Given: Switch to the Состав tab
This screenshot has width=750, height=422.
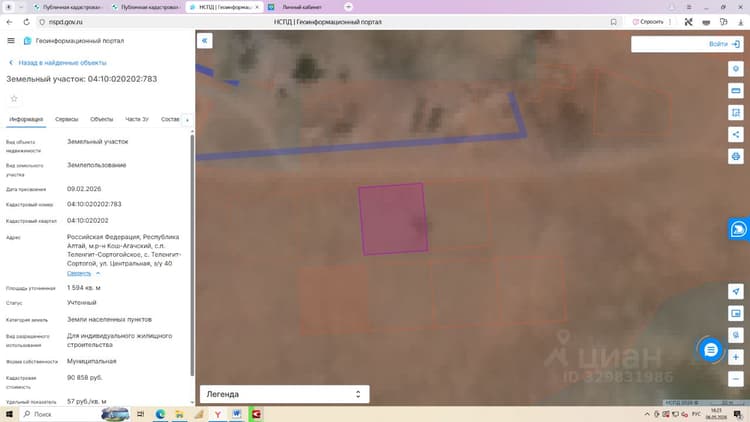Looking at the screenshot, I should coord(170,119).
